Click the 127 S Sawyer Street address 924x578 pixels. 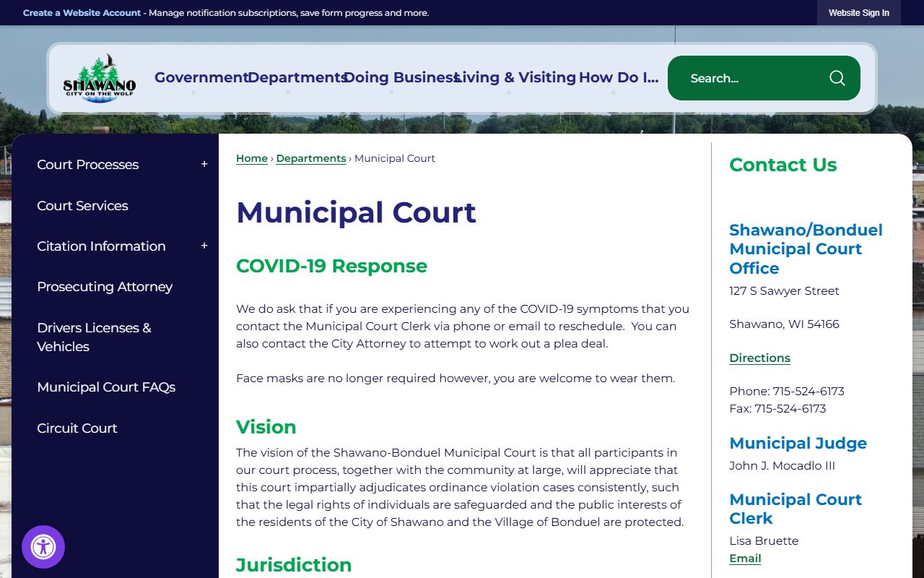tap(784, 291)
